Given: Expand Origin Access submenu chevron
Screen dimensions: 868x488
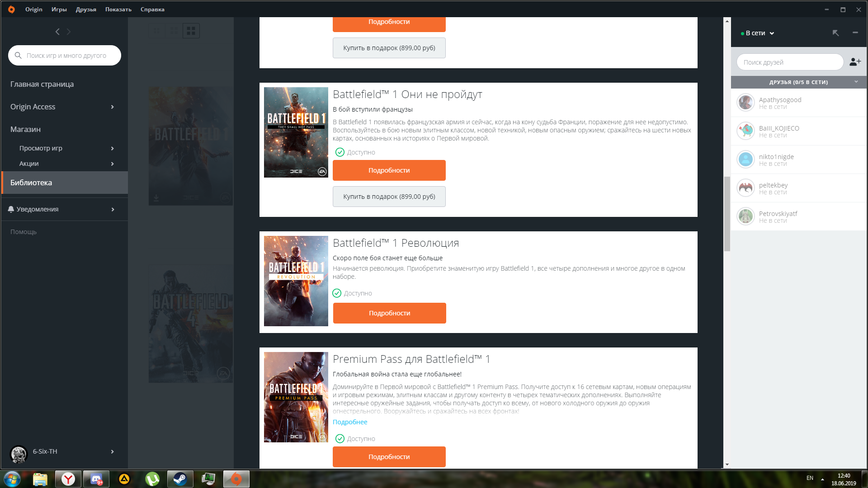Looking at the screenshot, I should point(113,107).
